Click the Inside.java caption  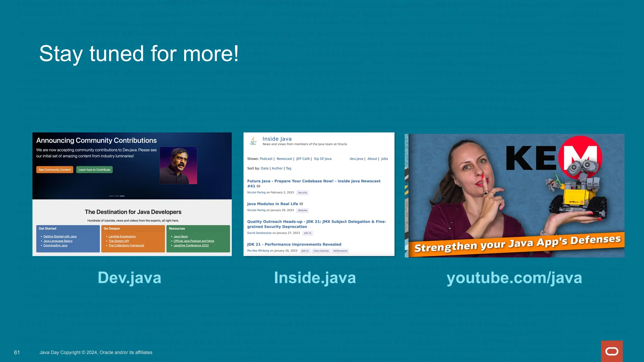pyautogui.click(x=315, y=278)
